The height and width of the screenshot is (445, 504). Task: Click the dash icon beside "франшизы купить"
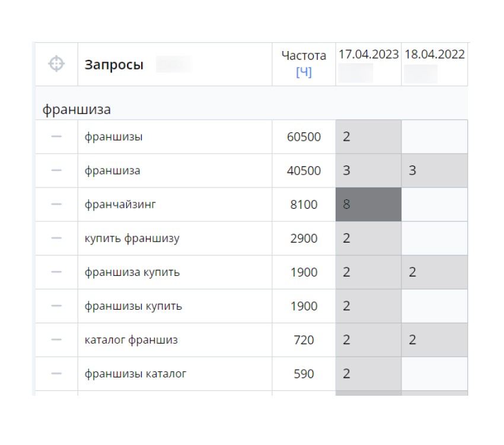click(x=56, y=306)
